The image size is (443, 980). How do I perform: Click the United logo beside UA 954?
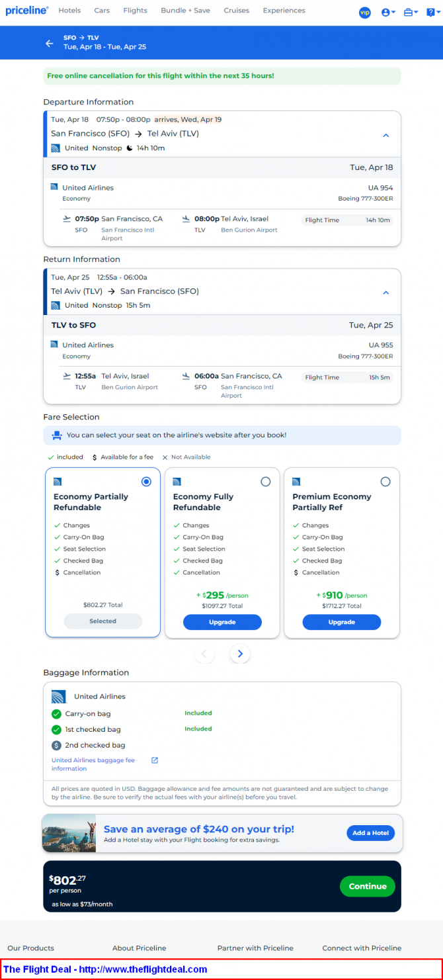(x=54, y=187)
